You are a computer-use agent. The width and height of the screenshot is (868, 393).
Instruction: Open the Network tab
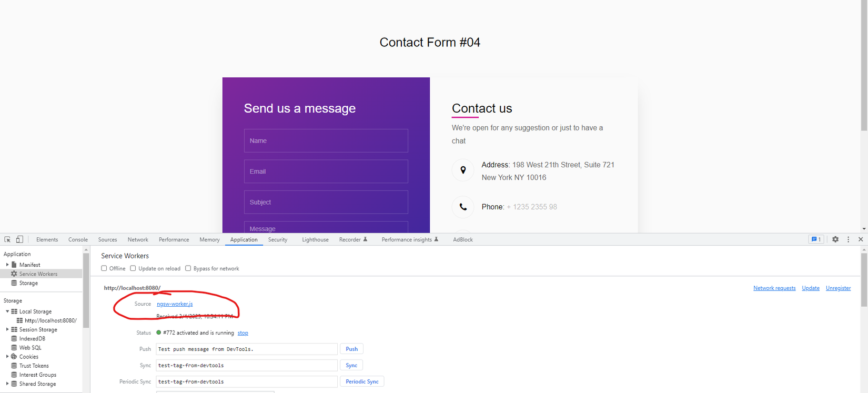click(138, 239)
